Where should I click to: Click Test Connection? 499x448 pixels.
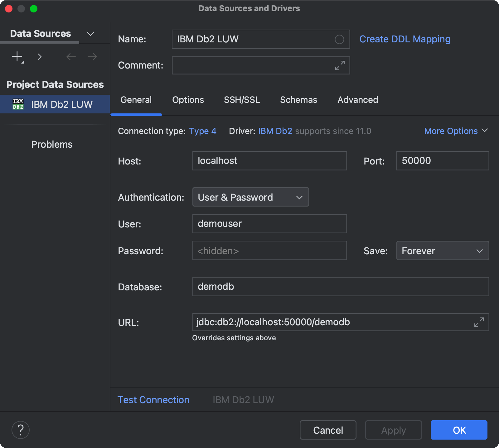coord(153,400)
